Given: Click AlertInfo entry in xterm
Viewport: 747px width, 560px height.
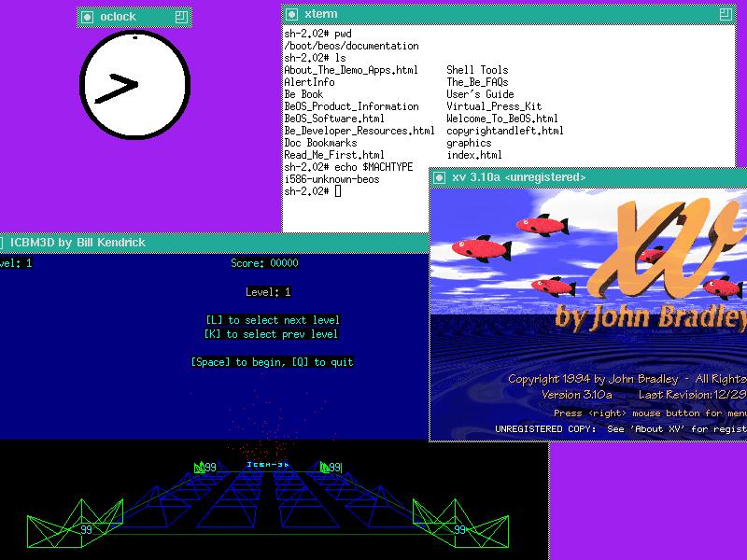Looking at the screenshot, I should [x=310, y=82].
